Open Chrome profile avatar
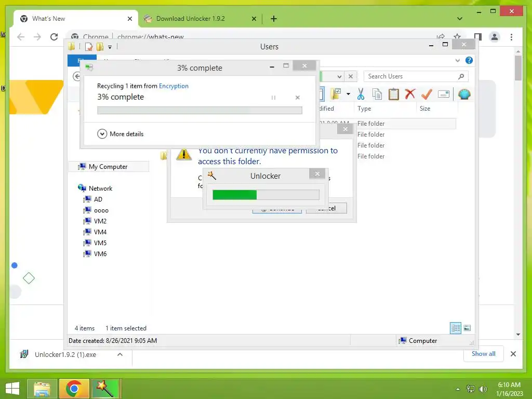532x399 pixels. 495,37
